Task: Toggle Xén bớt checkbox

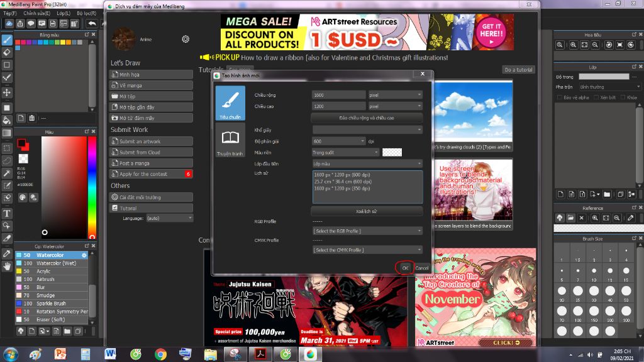Action: [x=596, y=97]
